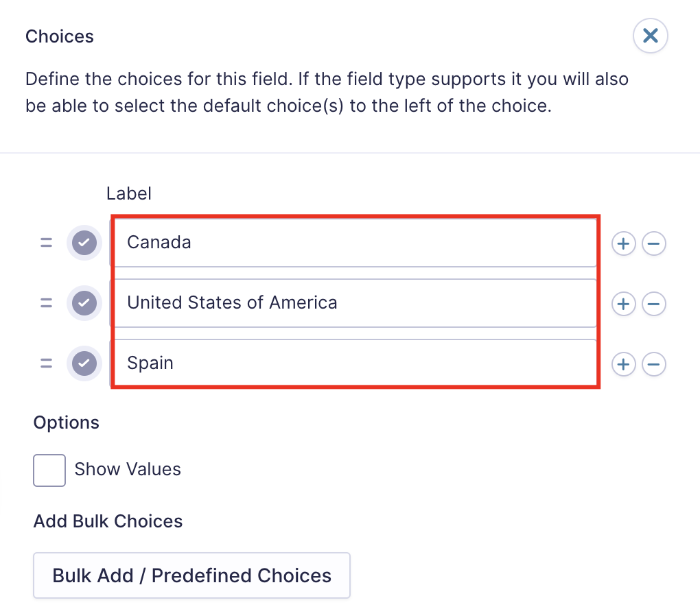Screen dimensions: 700x609
Task: Edit the Spain label field
Action: click(x=354, y=363)
